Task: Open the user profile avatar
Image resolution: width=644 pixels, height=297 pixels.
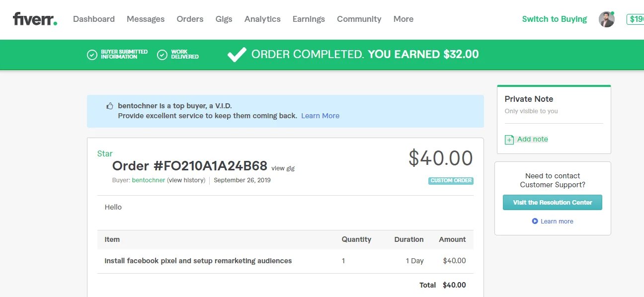Action: [x=606, y=19]
